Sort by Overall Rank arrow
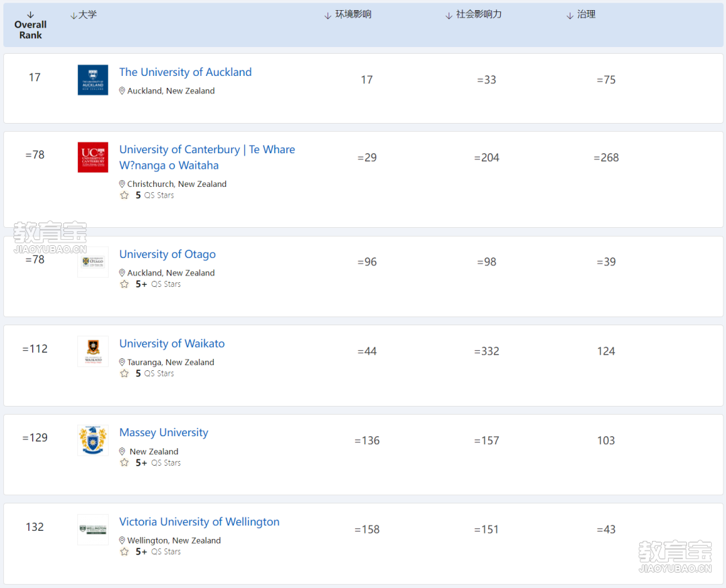 [x=30, y=15]
